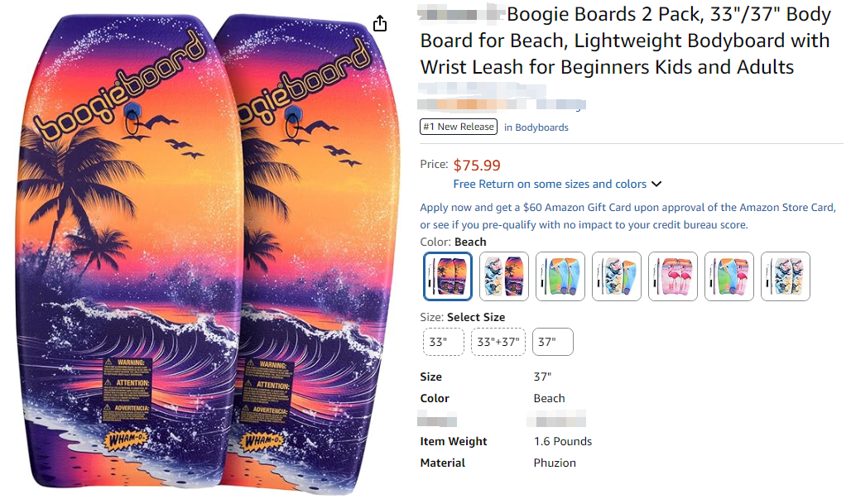Image resolution: width=851 pixels, height=504 pixels.
Task: Click the pre-qualify credit bureau score link
Action: click(584, 224)
